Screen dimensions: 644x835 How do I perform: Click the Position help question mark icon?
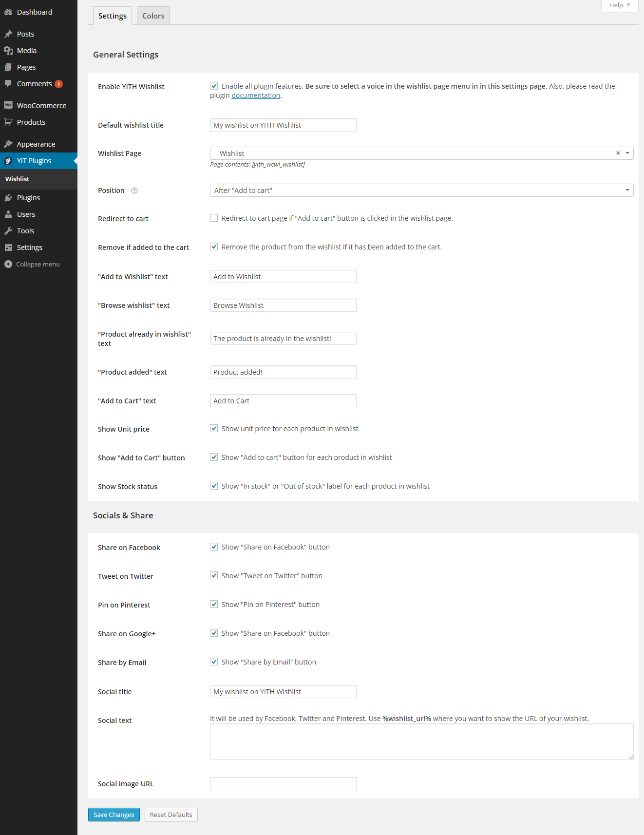[134, 190]
